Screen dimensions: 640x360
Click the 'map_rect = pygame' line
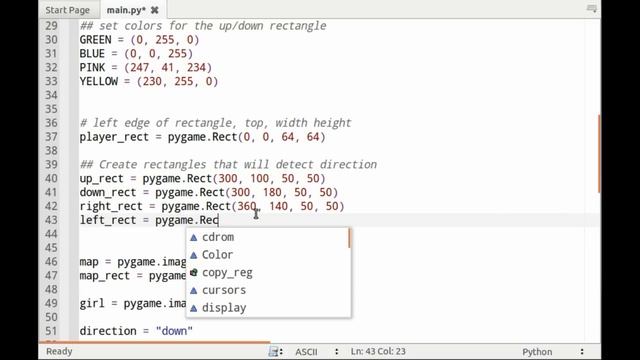click(x=133, y=276)
